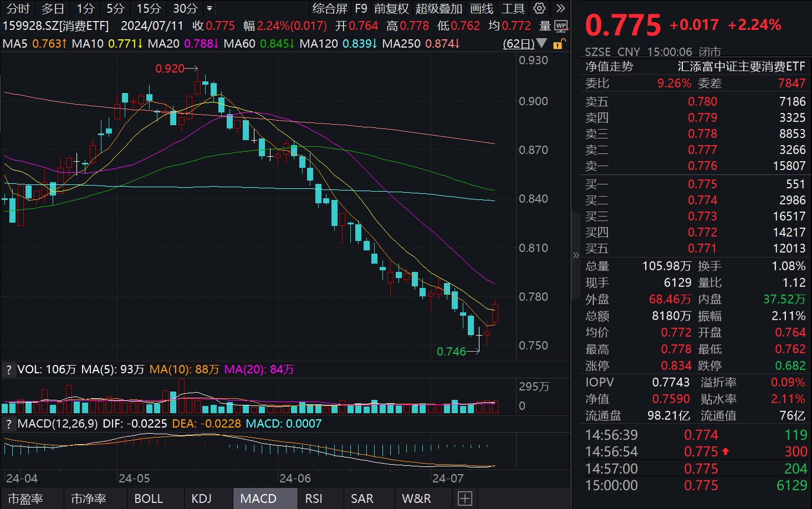The image size is (812, 509).
Task: Toggle the orange padlock icon
Action: pyautogui.click(x=559, y=44)
